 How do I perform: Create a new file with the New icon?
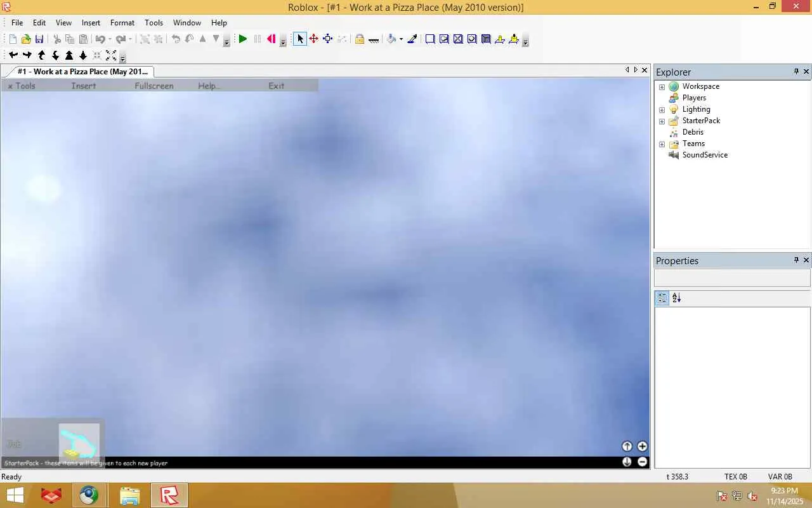13,39
